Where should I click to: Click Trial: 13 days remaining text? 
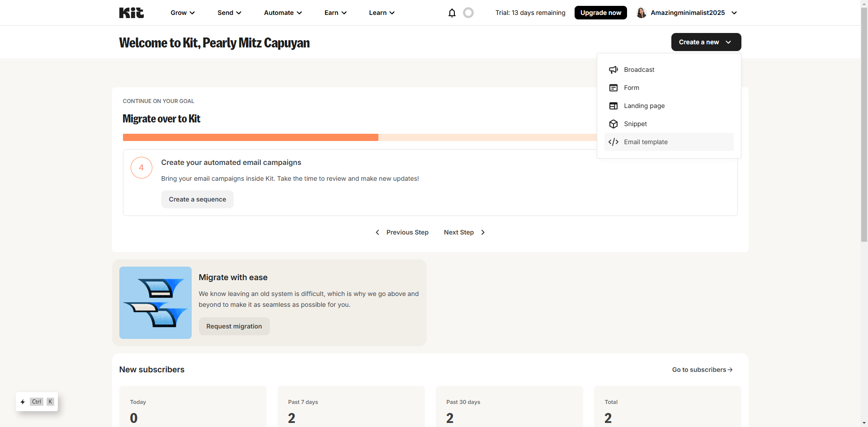click(530, 13)
